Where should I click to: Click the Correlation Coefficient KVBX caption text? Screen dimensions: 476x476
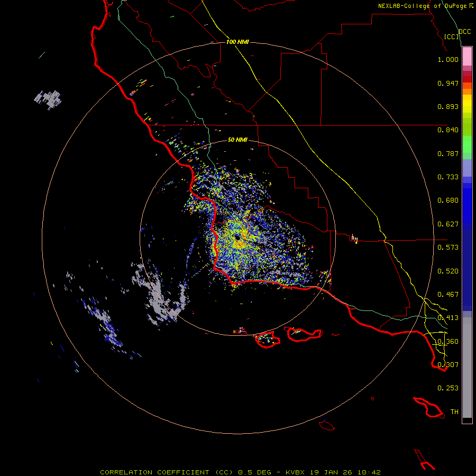[240, 472]
